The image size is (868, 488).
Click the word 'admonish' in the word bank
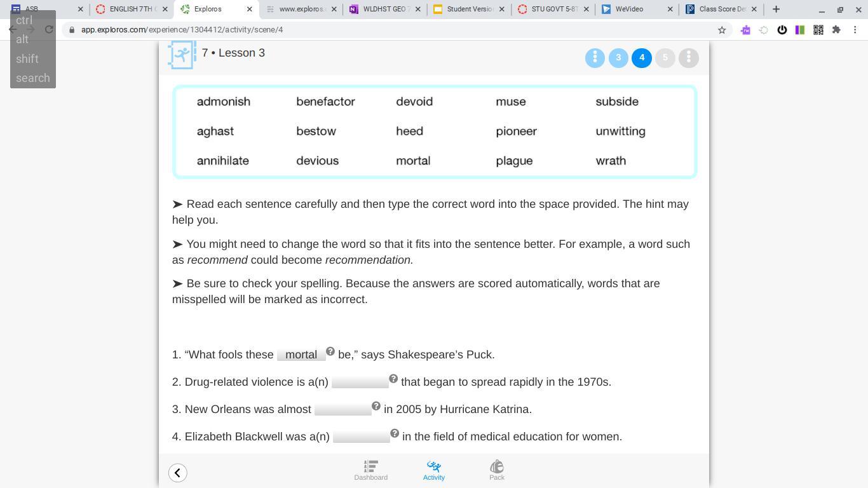tap(224, 102)
